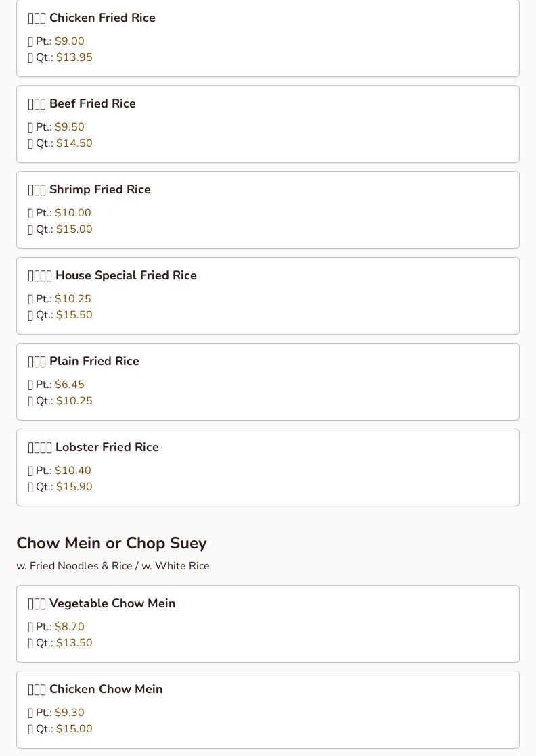Click the Plain Fried Rice title
Image resolution: width=536 pixels, height=756 pixels.
94,362
